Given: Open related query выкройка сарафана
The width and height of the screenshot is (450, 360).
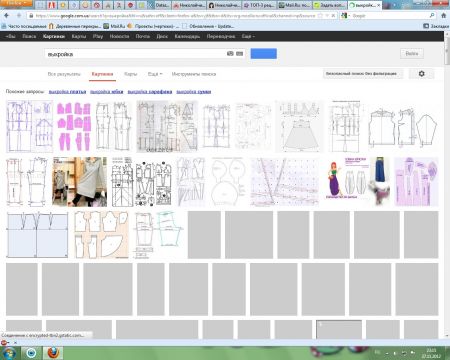Looking at the screenshot, I should (x=150, y=92).
